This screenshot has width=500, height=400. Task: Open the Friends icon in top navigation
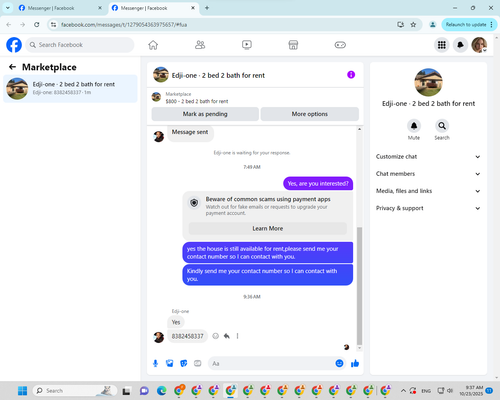[200, 45]
